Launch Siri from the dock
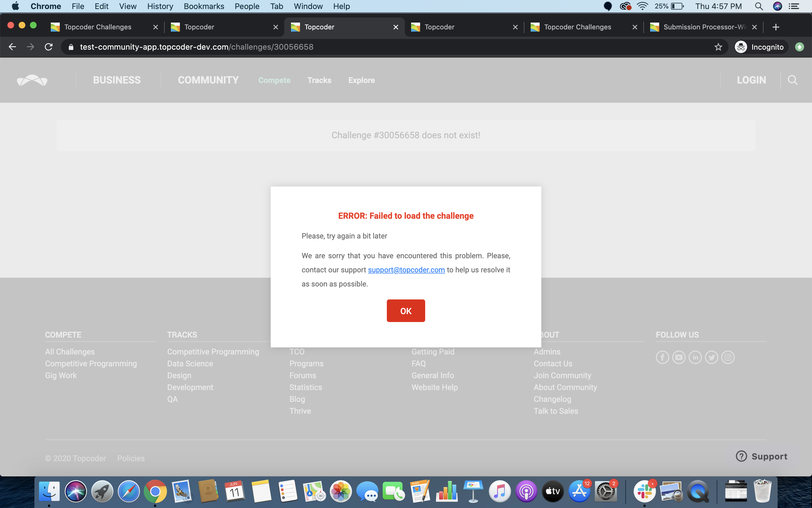This screenshot has height=508, width=812. click(76, 492)
